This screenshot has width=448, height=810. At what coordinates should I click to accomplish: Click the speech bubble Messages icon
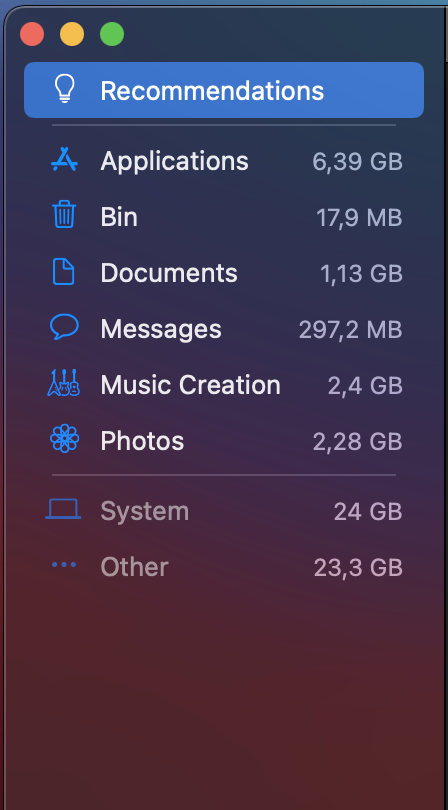coord(65,327)
